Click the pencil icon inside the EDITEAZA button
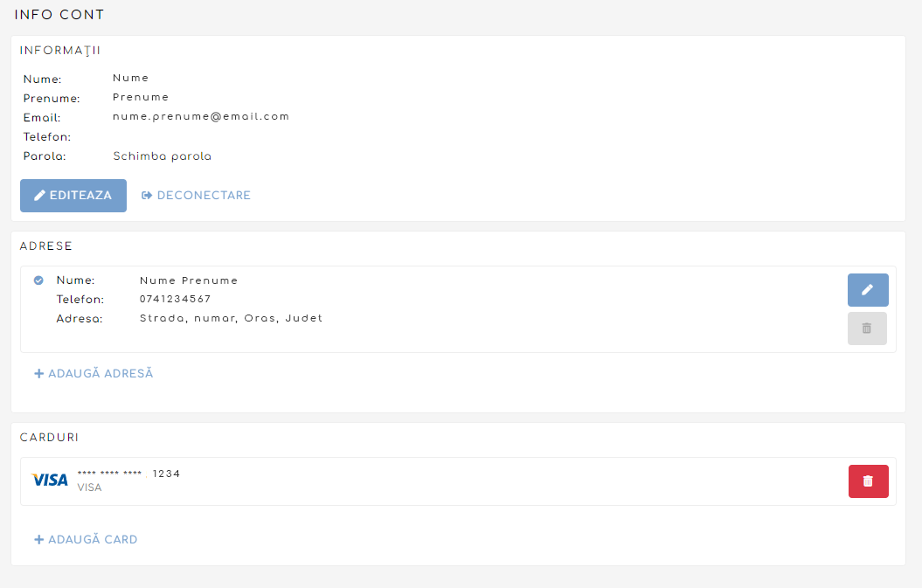The image size is (922, 588). [39, 196]
